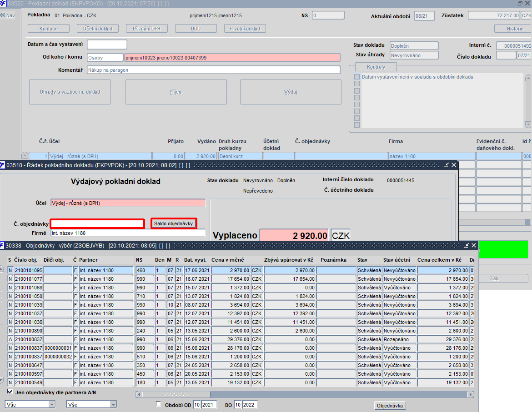This screenshot has height=412, width=532.
Task: Collapse the Řádek pokladního dokladu window icon
Action: pos(447,165)
